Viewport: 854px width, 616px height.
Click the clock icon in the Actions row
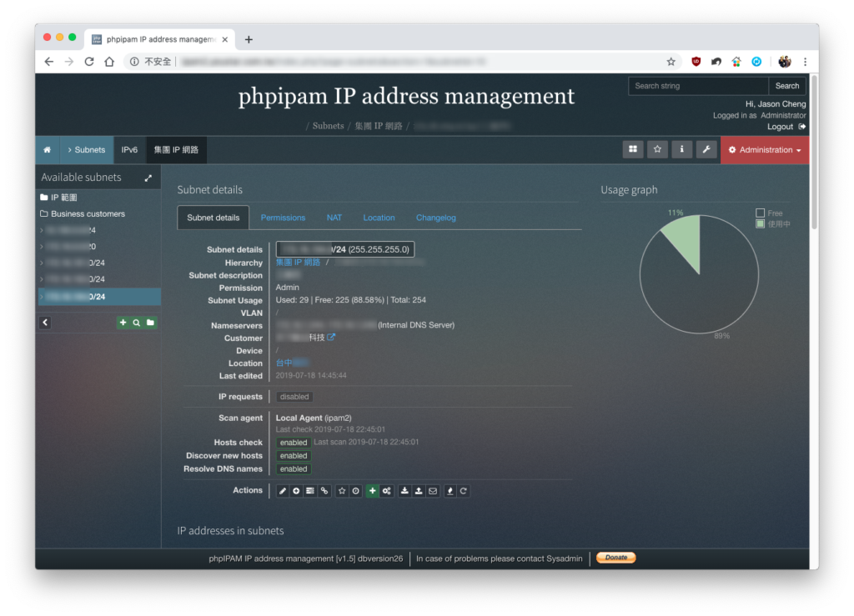point(355,491)
